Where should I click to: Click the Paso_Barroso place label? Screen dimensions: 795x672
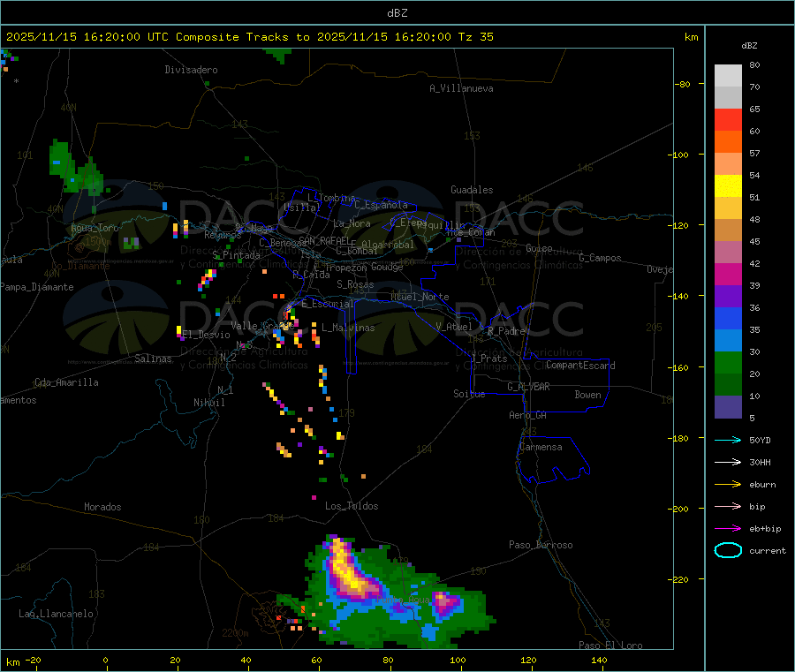click(541, 545)
